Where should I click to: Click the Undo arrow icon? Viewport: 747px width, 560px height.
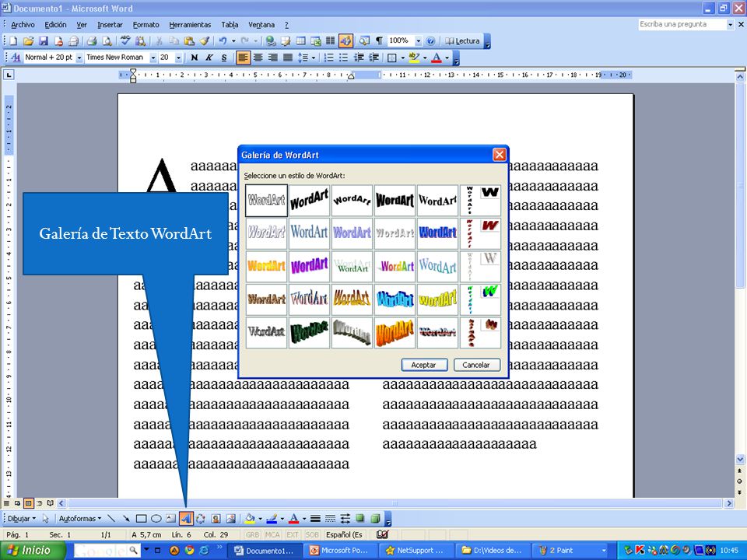(x=223, y=41)
